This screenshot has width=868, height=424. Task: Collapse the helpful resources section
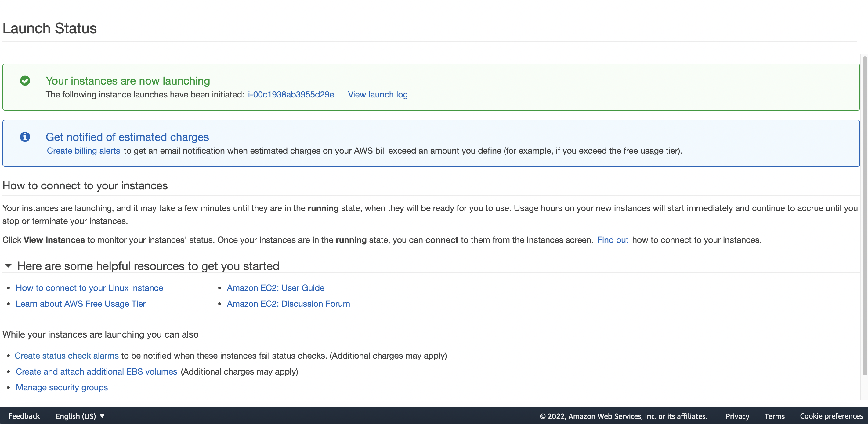(x=8, y=266)
